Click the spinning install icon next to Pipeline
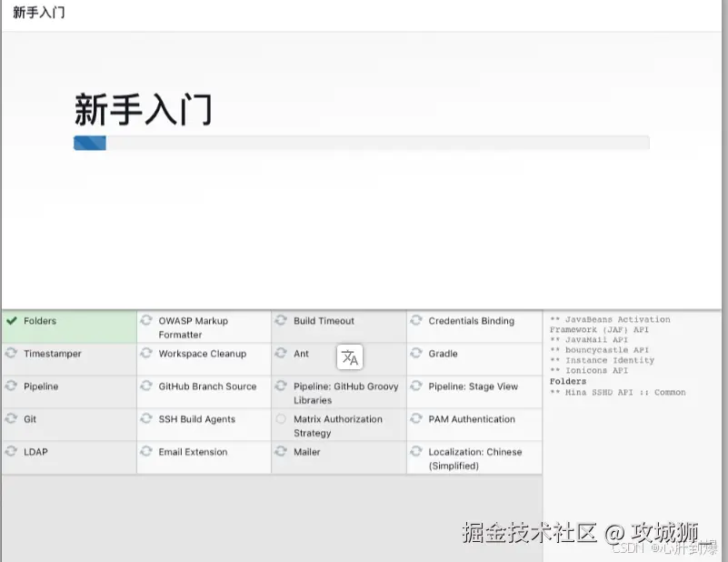Screen dimensions: 728x562 (x=9, y=386)
